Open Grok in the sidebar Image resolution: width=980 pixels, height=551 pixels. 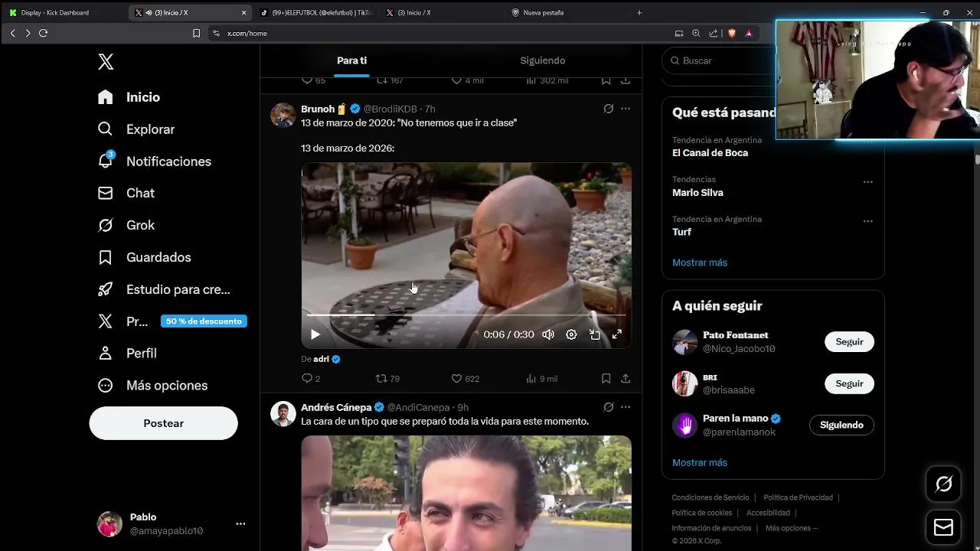click(x=126, y=225)
